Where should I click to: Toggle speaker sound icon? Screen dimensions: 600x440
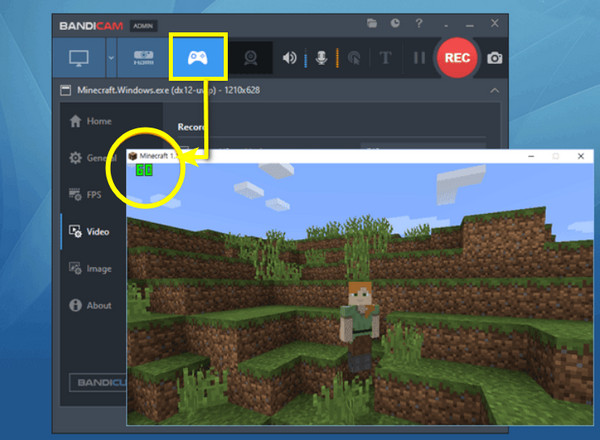pos(289,58)
